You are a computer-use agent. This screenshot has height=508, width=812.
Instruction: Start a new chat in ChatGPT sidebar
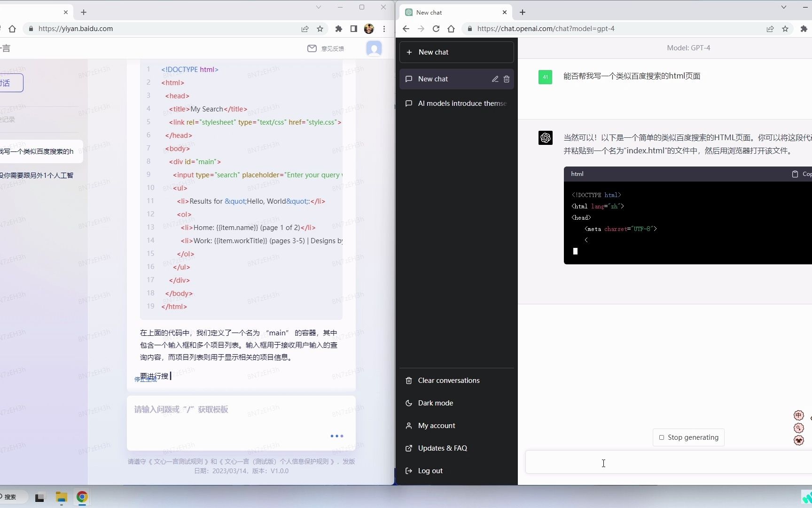point(456,52)
